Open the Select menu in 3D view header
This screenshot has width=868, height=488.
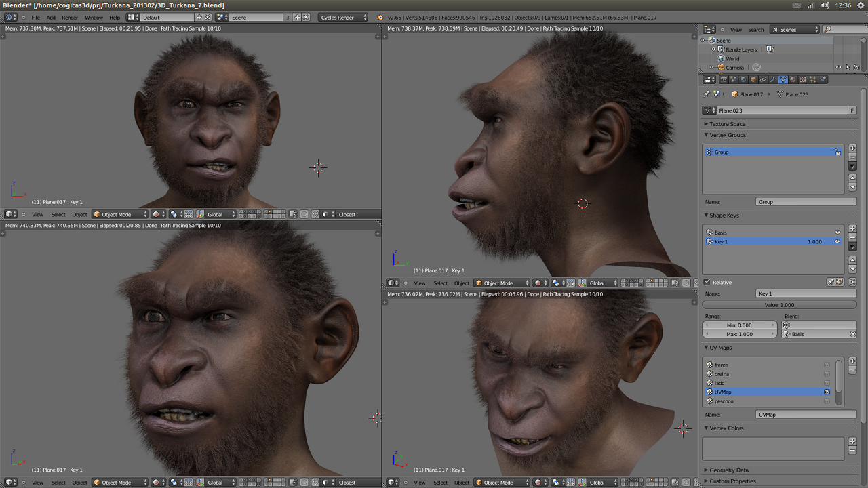(58, 214)
